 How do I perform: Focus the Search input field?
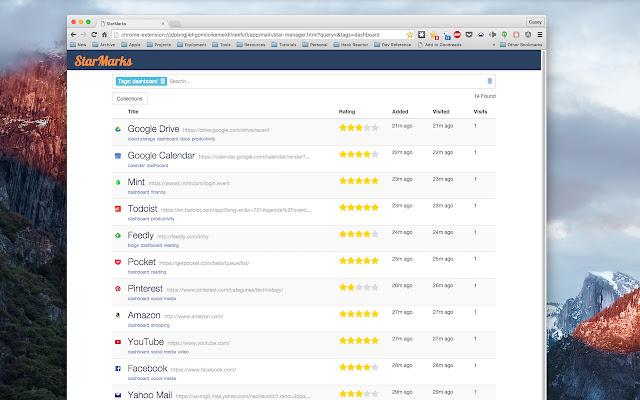click(327, 81)
